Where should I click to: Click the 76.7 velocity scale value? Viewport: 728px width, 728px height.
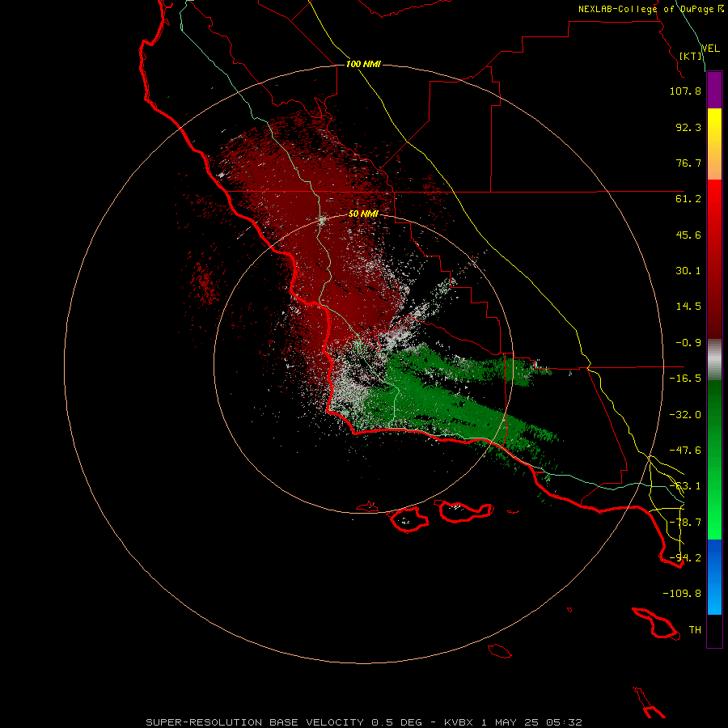coord(688,163)
